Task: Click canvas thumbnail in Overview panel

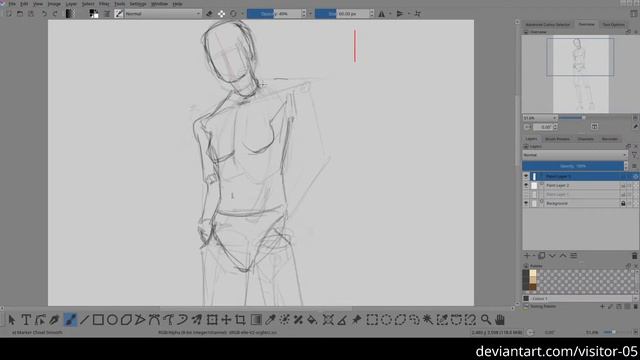Action: (x=580, y=74)
